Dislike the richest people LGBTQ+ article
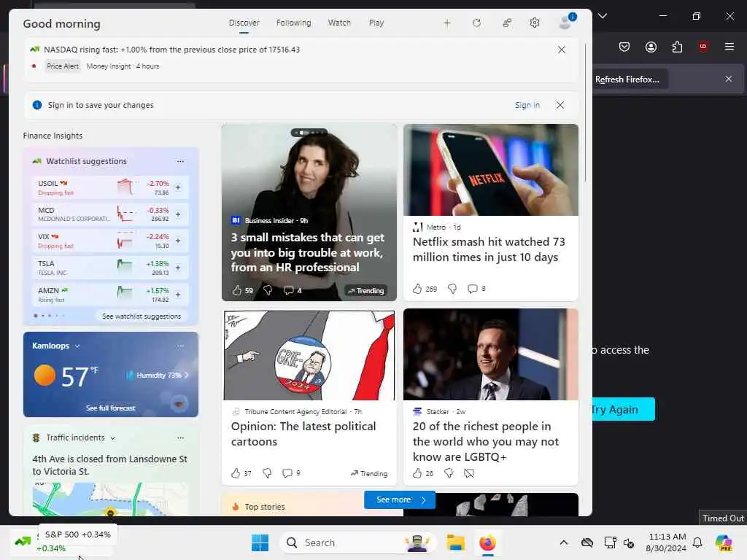This screenshot has height=560, width=747. tap(449, 473)
